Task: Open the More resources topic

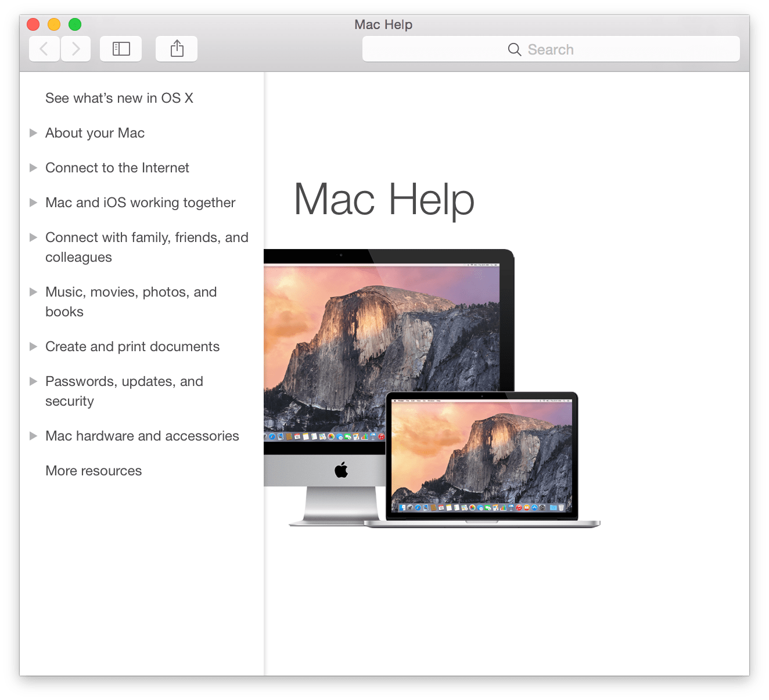Action: point(94,471)
